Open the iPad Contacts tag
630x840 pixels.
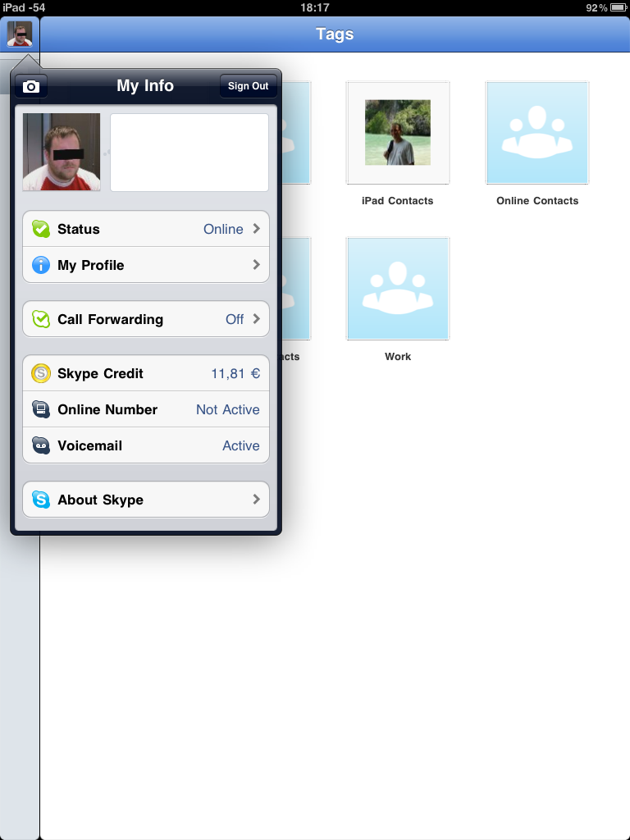coord(398,133)
